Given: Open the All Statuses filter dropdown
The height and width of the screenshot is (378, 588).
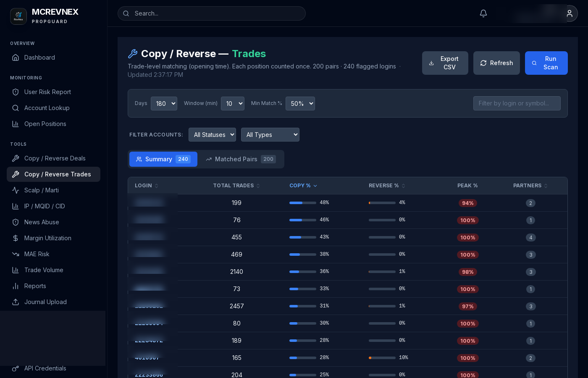Looking at the screenshot, I should [x=212, y=134].
